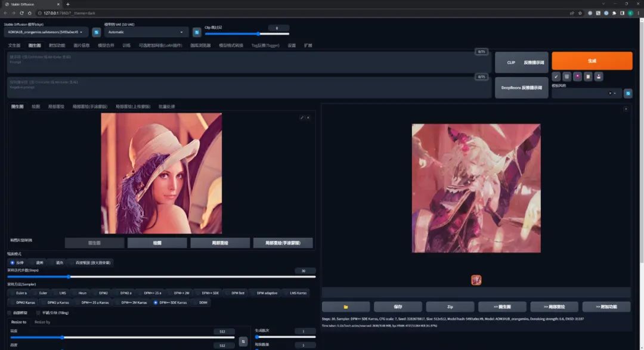644x350 pixels.
Task: Copy image to 局部重绘(手涂蒙版) button
Action: 283,243
